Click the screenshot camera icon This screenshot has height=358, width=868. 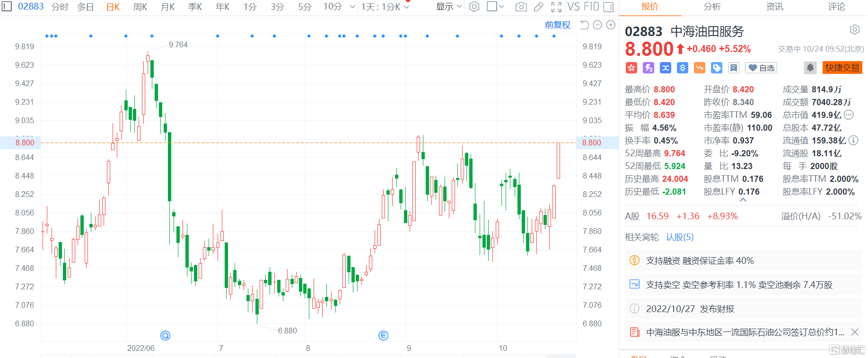(521, 7)
